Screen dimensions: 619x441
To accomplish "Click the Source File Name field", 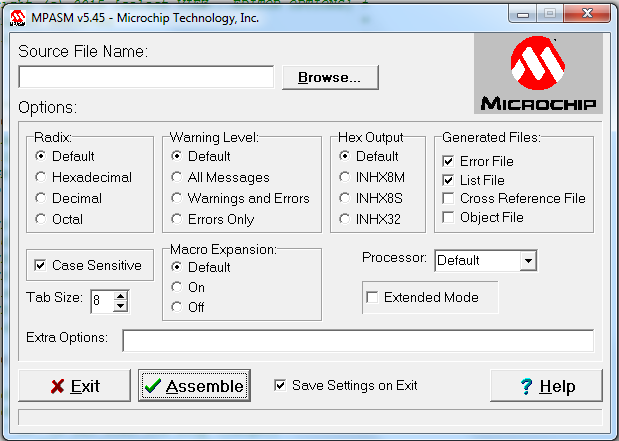I will click(146, 77).
